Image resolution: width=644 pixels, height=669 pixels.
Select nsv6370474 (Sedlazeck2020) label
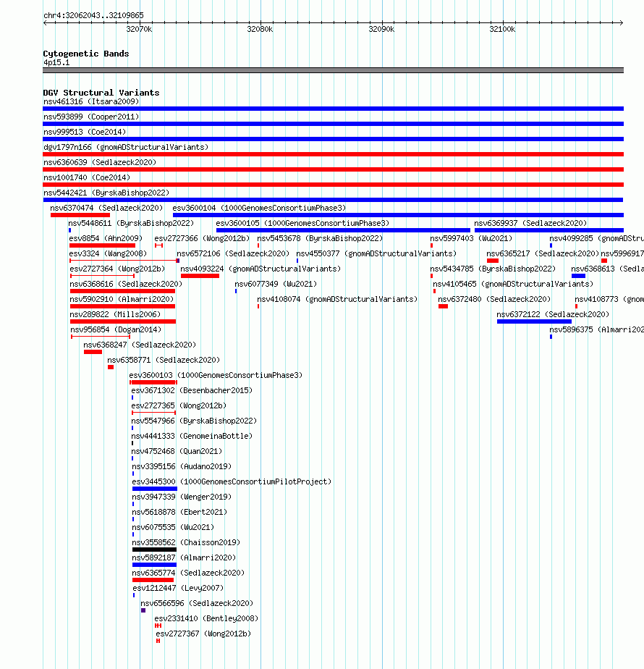tap(106, 208)
